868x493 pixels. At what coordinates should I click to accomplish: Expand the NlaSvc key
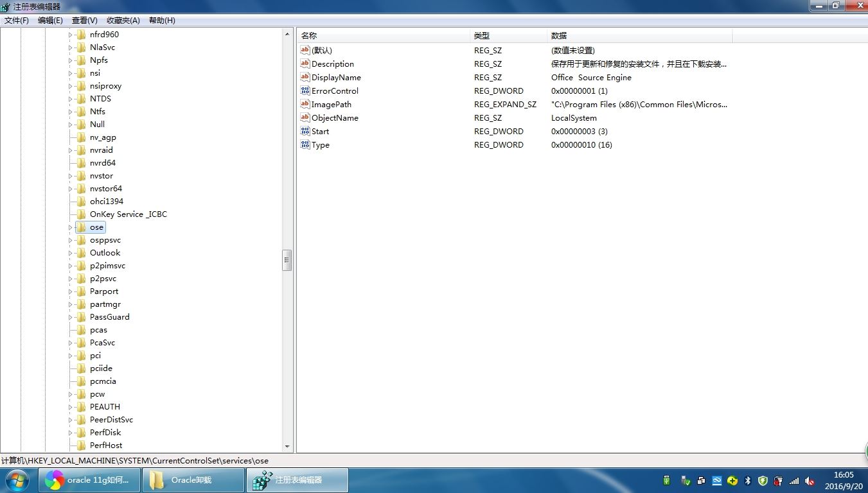pos(71,48)
